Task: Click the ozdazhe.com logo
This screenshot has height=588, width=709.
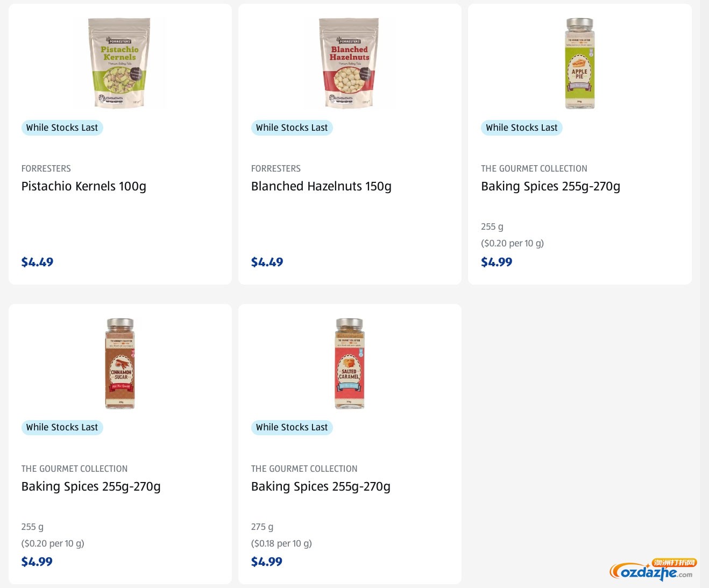Action: 652,570
